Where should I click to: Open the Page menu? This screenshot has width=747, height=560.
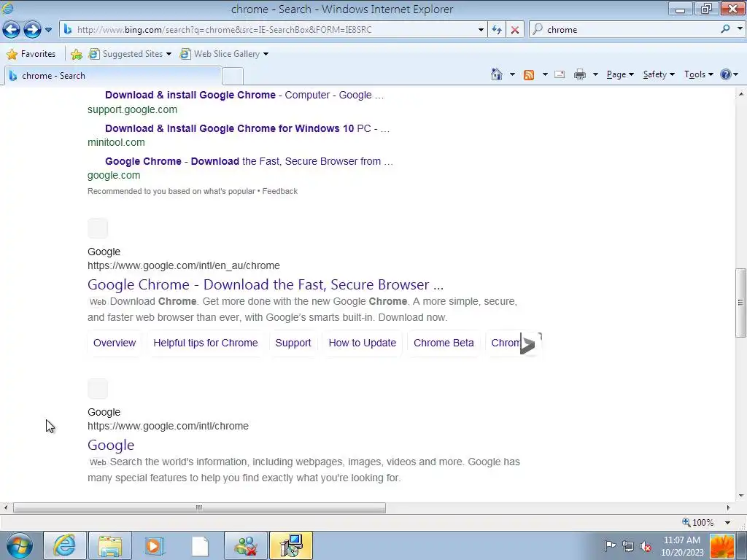point(620,74)
